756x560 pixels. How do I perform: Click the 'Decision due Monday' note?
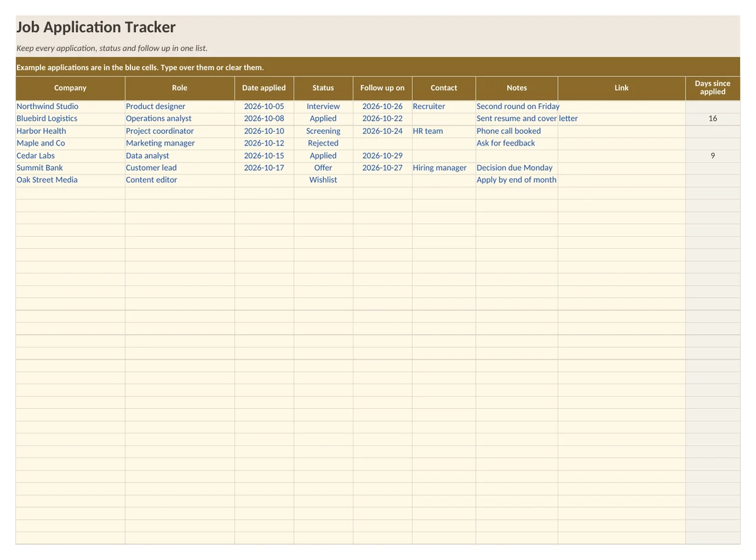pyautogui.click(x=517, y=168)
